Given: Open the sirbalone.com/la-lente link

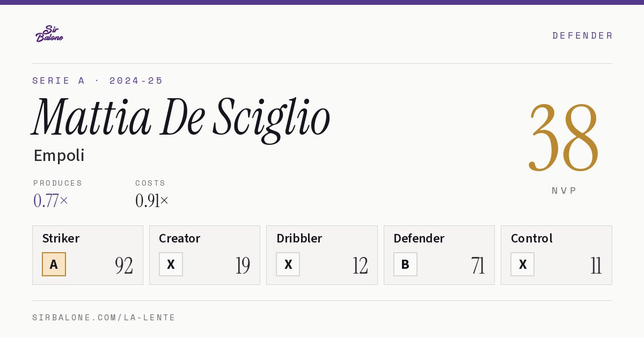Looking at the screenshot, I should coord(104,318).
